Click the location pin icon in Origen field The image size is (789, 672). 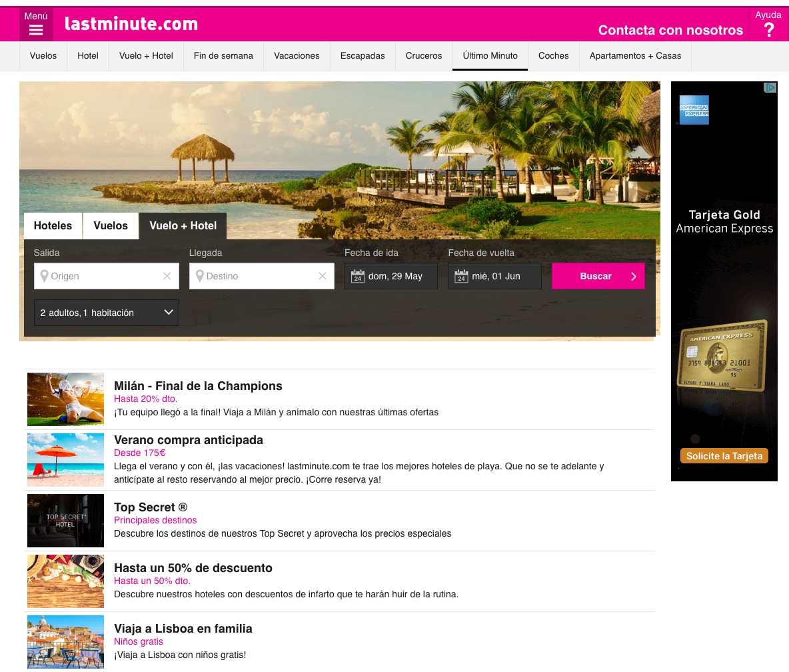coord(44,276)
